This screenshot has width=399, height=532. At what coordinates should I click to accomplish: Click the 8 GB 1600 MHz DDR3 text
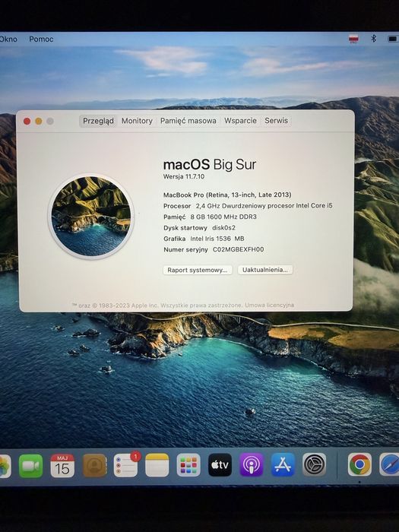(223, 217)
